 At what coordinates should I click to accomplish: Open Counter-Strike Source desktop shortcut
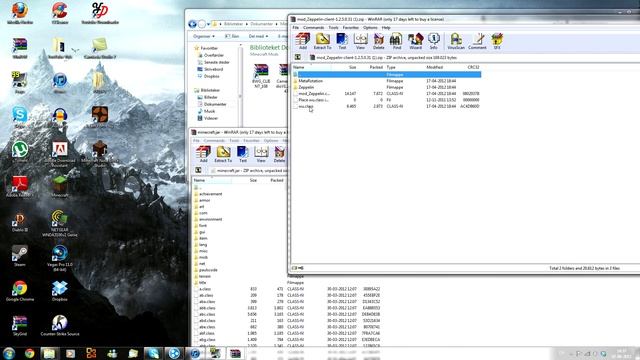click(x=60, y=326)
